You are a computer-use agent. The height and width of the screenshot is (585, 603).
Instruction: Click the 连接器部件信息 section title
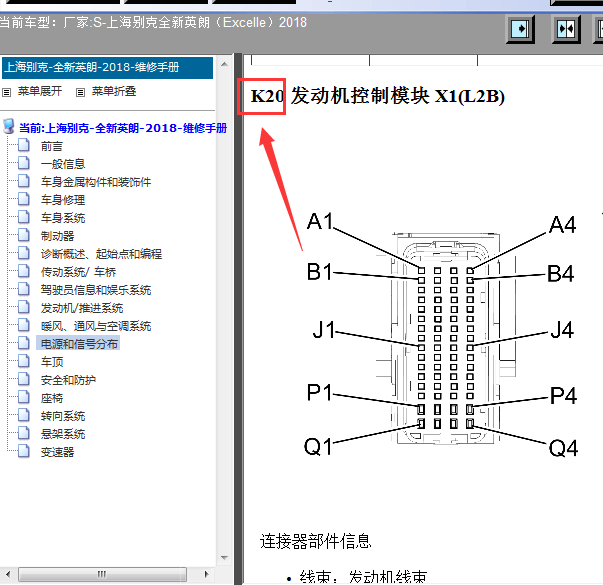pyautogui.click(x=315, y=542)
